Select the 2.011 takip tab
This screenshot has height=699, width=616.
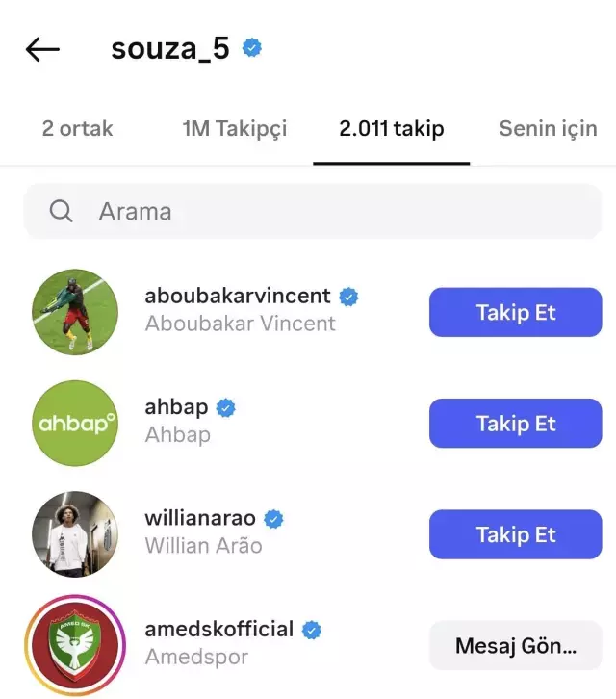coord(392,128)
